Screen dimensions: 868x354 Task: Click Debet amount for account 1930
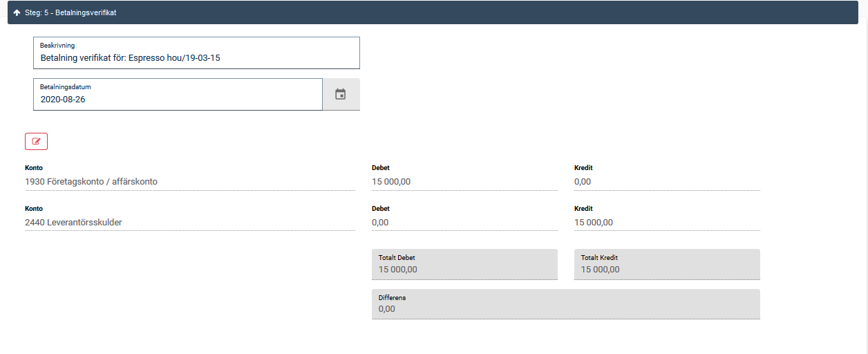[464, 182]
